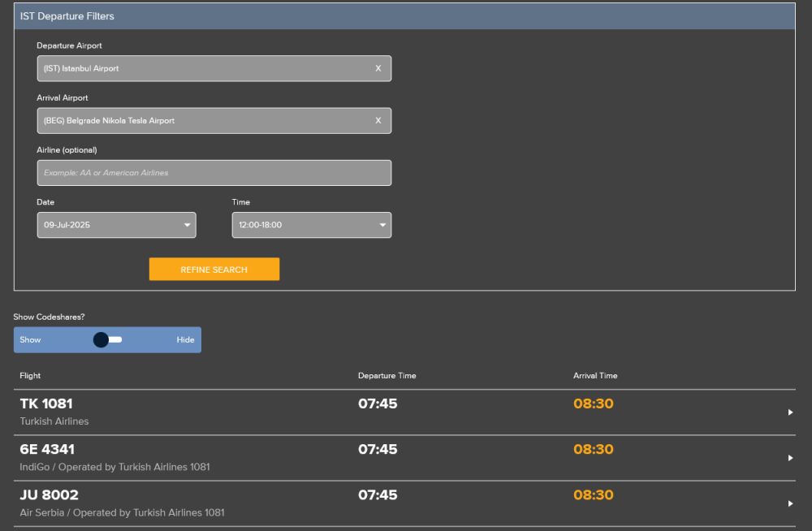Open the JU 8002 Air Serbia flight
This screenshot has height=531, width=812.
[49, 494]
